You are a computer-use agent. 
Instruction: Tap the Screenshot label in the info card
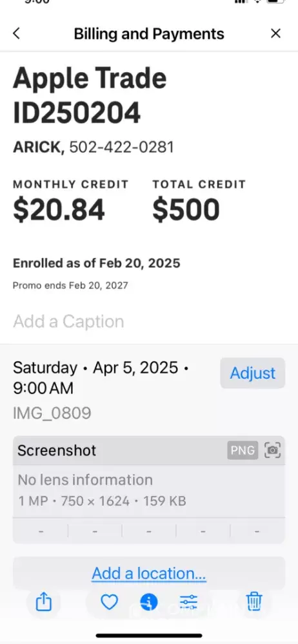click(57, 450)
